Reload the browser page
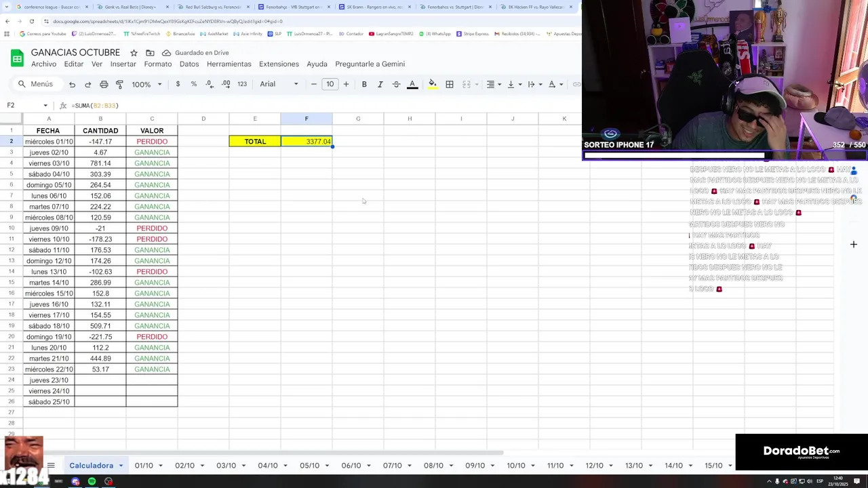The image size is (868, 488). coord(31,21)
